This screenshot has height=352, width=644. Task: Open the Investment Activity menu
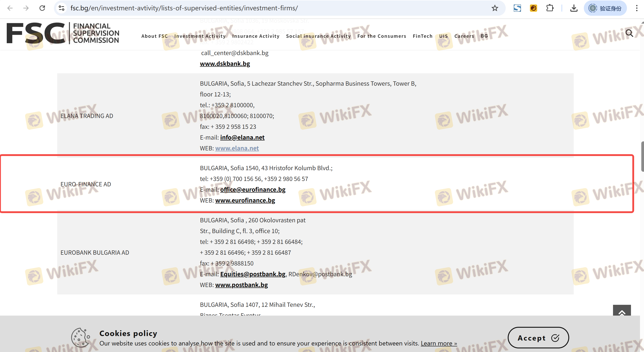coord(200,36)
